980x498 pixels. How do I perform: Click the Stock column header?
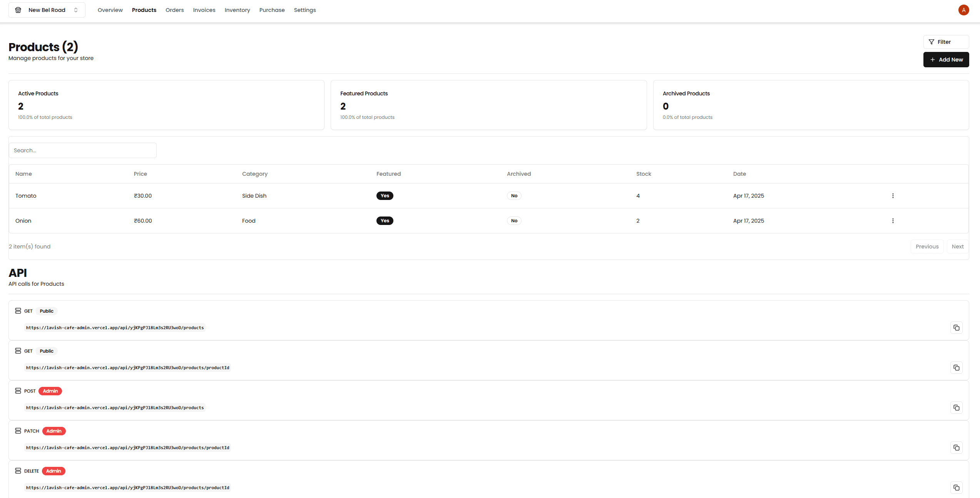pos(644,174)
